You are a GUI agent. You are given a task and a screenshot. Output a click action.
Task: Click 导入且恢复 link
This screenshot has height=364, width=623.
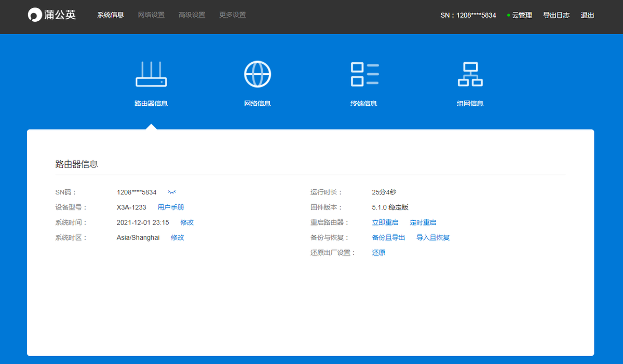click(x=433, y=237)
